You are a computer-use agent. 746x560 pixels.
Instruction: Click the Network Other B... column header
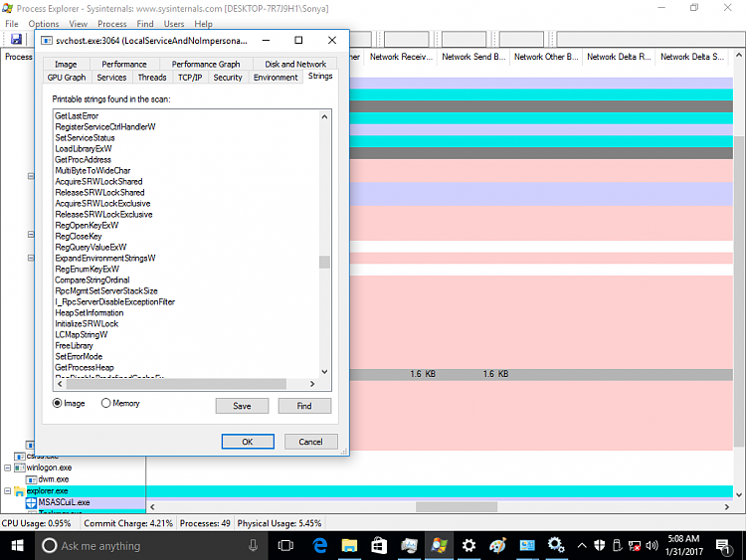pyautogui.click(x=546, y=57)
